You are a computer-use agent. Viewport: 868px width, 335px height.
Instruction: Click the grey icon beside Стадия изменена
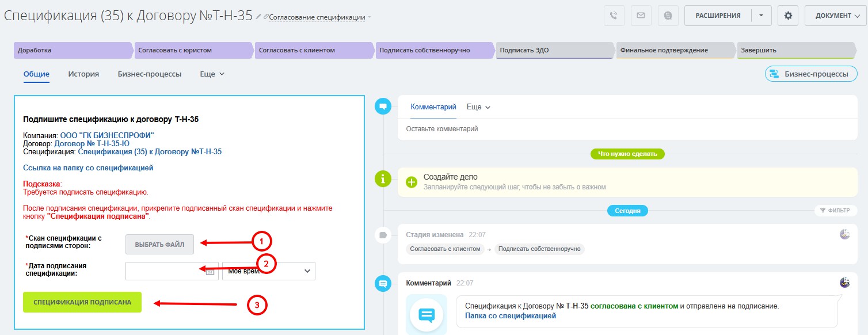point(382,234)
